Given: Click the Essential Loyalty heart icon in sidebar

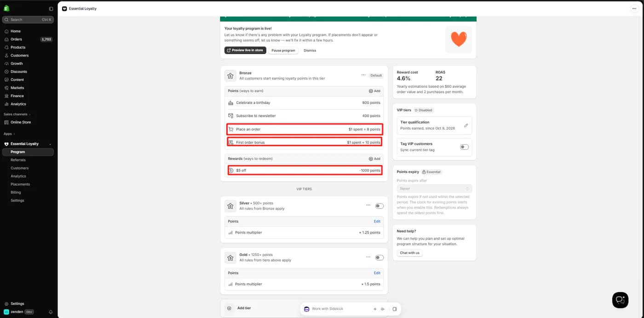Looking at the screenshot, I should tap(6, 144).
